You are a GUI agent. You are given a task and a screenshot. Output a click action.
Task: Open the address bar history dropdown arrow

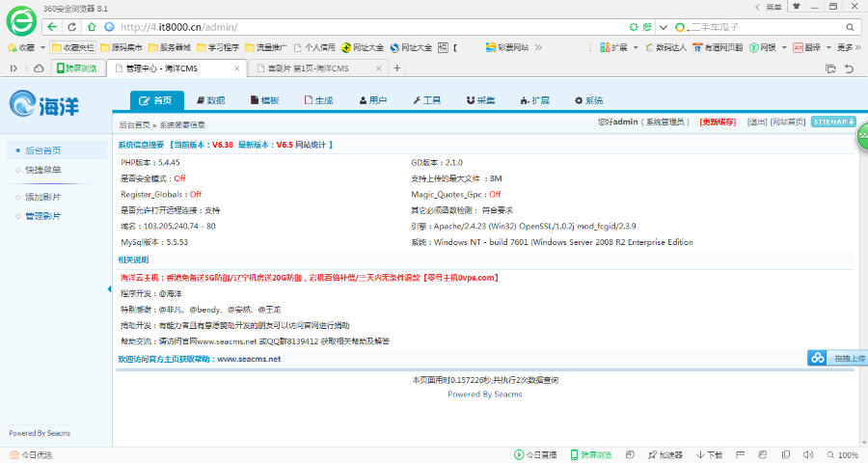(x=664, y=27)
